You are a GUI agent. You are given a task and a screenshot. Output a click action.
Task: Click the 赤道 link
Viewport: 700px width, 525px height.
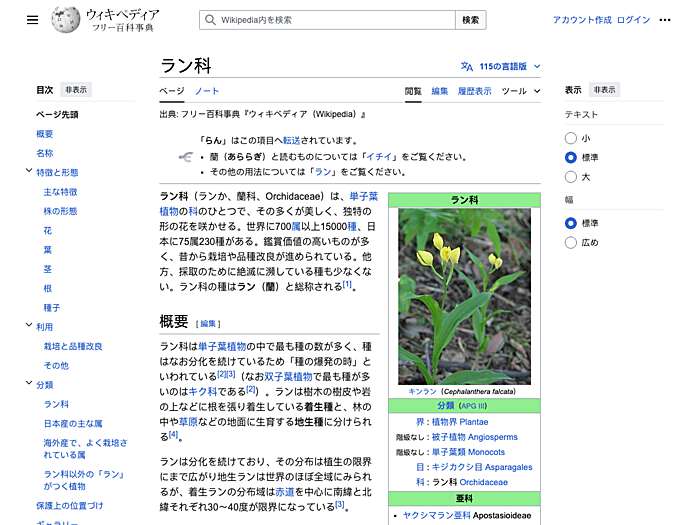[x=284, y=492]
